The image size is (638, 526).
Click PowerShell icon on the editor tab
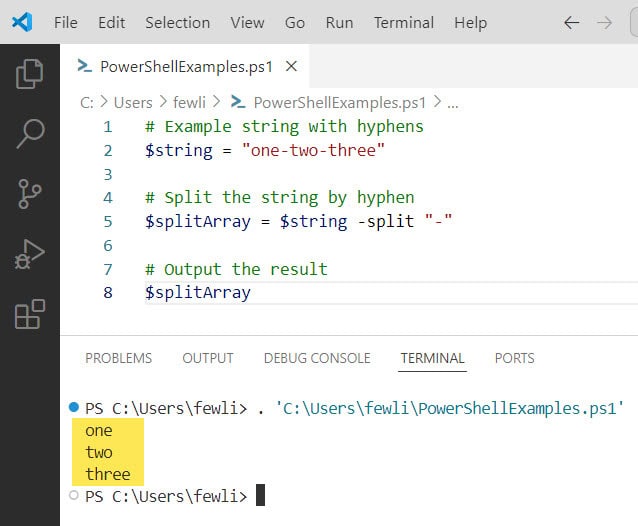click(84, 66)
